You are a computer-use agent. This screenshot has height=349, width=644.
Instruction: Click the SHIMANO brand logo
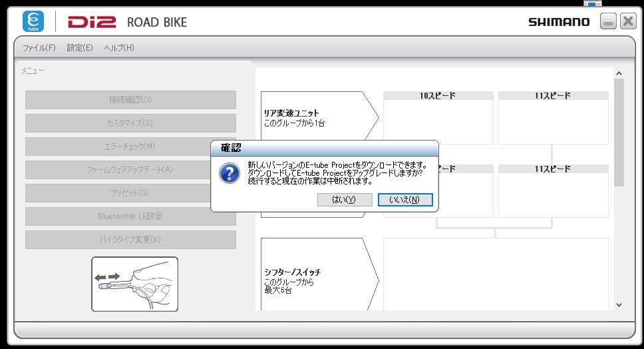pos(559,22)
